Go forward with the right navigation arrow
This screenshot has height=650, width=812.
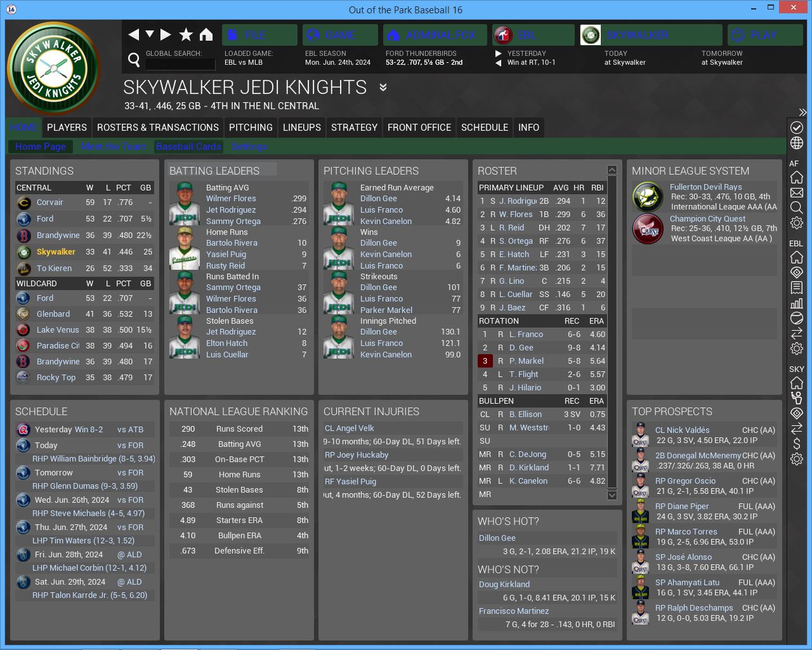point(166,34)
